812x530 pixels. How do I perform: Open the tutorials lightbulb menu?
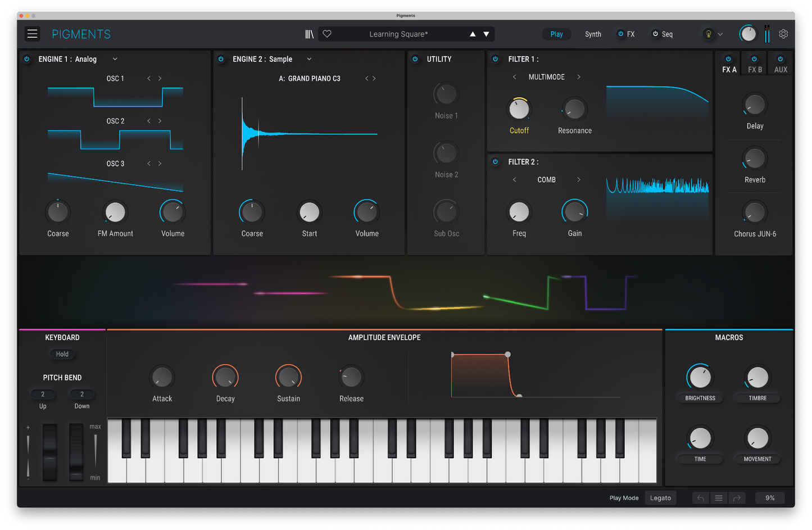click(x=709, y=34)
